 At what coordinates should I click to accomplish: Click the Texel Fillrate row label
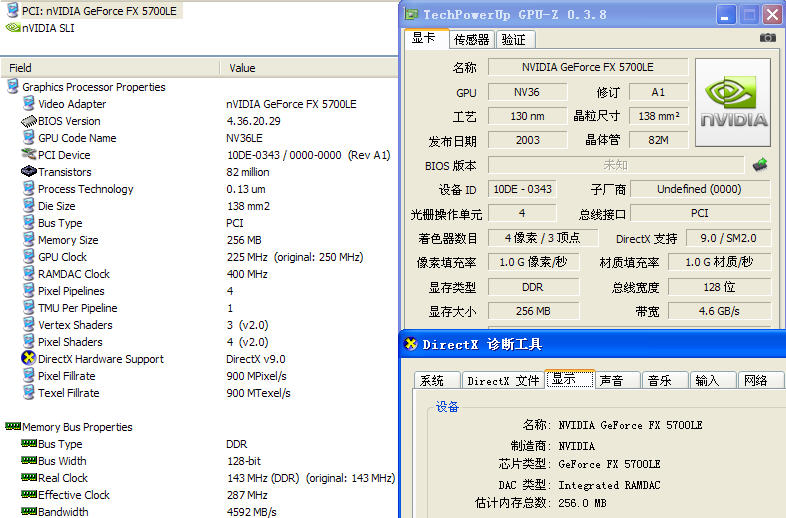(x=69, y=392)
